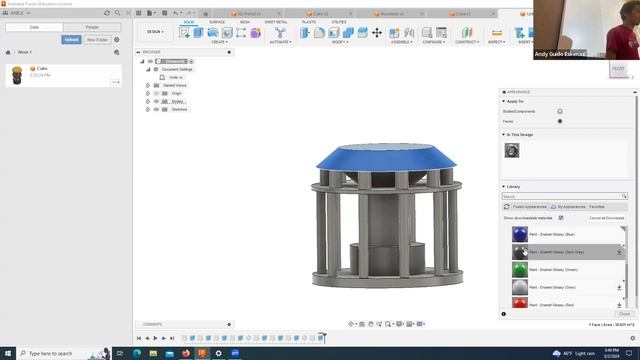640x360 pixels.
Task: Toggle visibility of Sketches folder
Action: tap(156, 109)
